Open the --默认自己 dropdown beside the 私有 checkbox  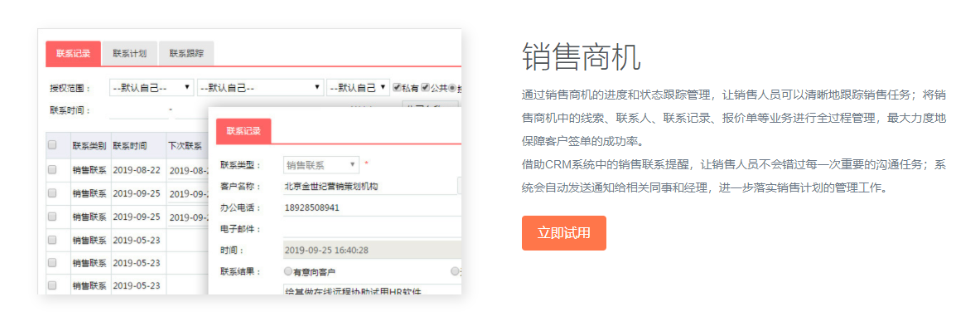[x=358, y=88]
